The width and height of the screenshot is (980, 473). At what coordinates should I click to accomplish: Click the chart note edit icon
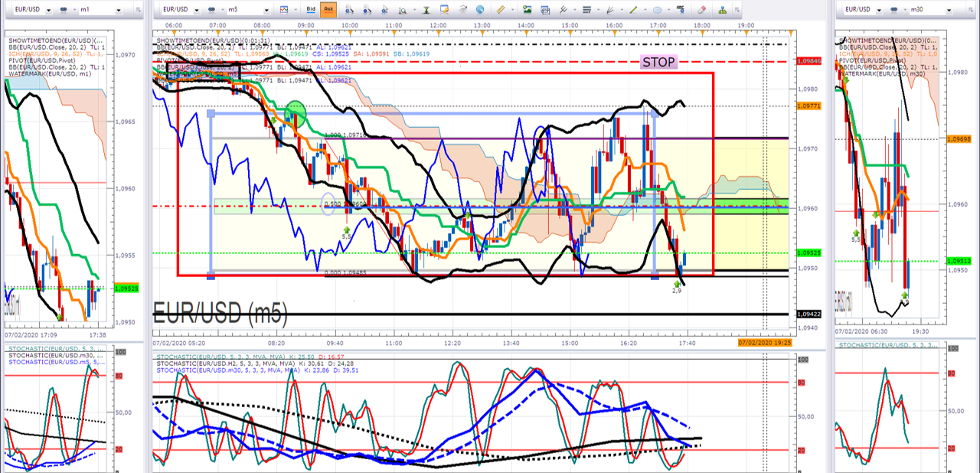click(x=445, y=10)
